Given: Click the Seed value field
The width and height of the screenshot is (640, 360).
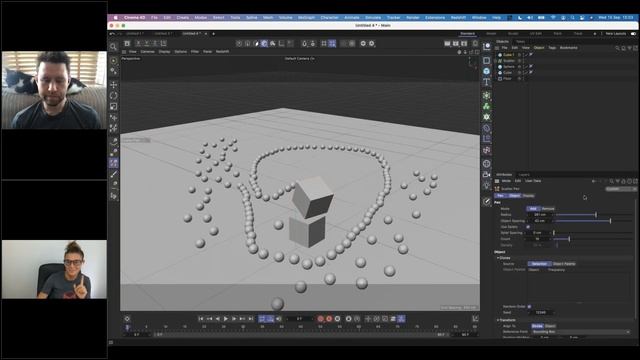Looking at the screenshot, I should (542, 312).
